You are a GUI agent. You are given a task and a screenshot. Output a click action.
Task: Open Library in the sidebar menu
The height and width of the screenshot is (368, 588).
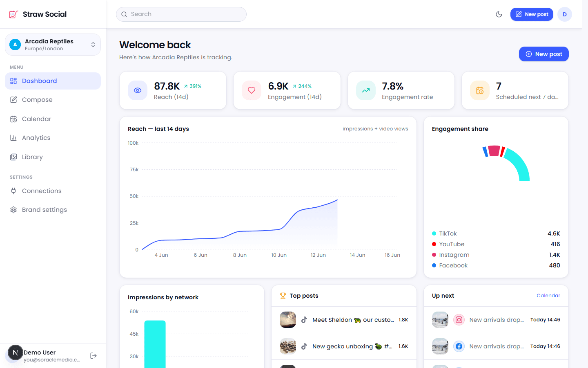[x=53, y=157]
